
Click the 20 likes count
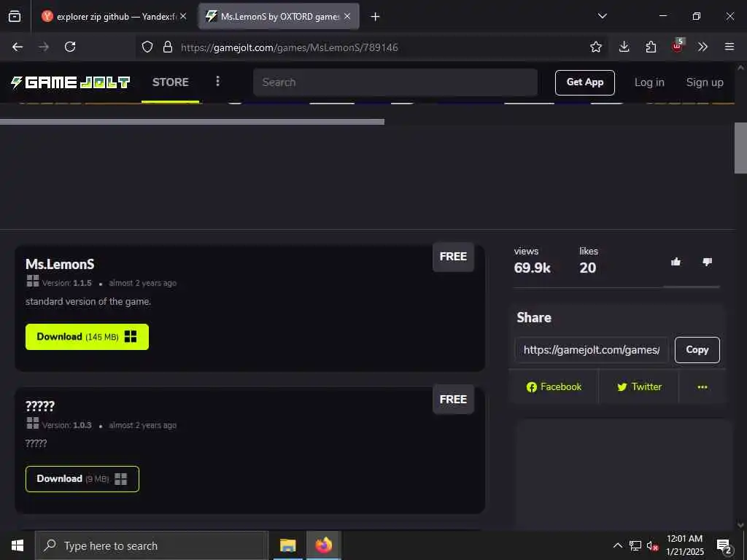tap(588, 268)
